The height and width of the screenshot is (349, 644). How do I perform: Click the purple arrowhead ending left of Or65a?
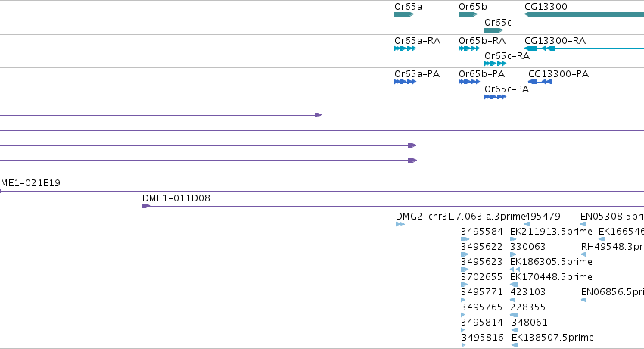tap(319, 115)
